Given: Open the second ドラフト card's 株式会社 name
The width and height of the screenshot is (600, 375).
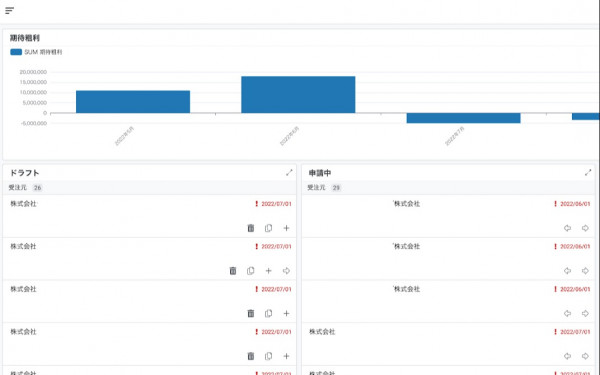Looking at the screenshot, I should click(23, 246).
